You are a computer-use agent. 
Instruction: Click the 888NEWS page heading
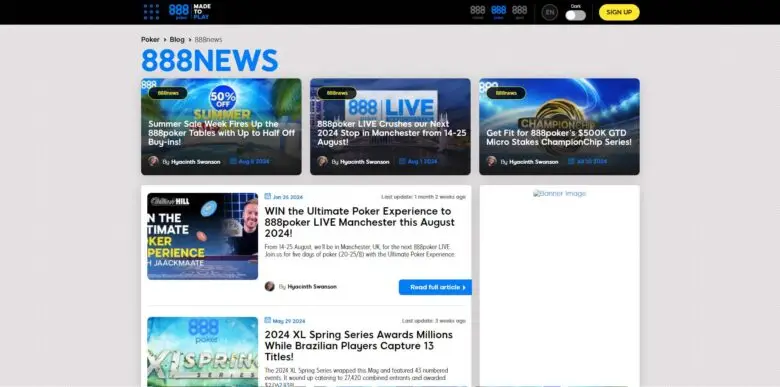209,60
